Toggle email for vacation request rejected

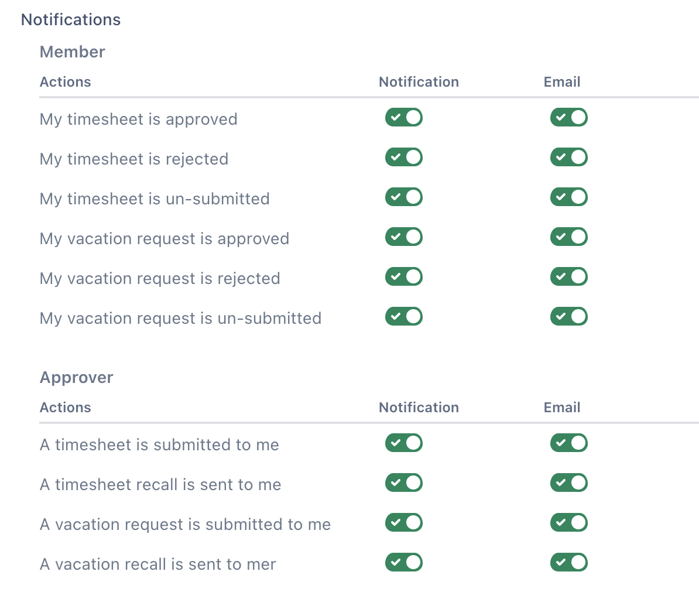(x=568, y=277)
